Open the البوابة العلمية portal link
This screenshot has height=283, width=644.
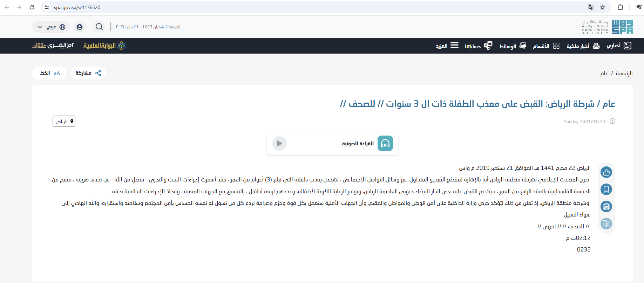104,46
